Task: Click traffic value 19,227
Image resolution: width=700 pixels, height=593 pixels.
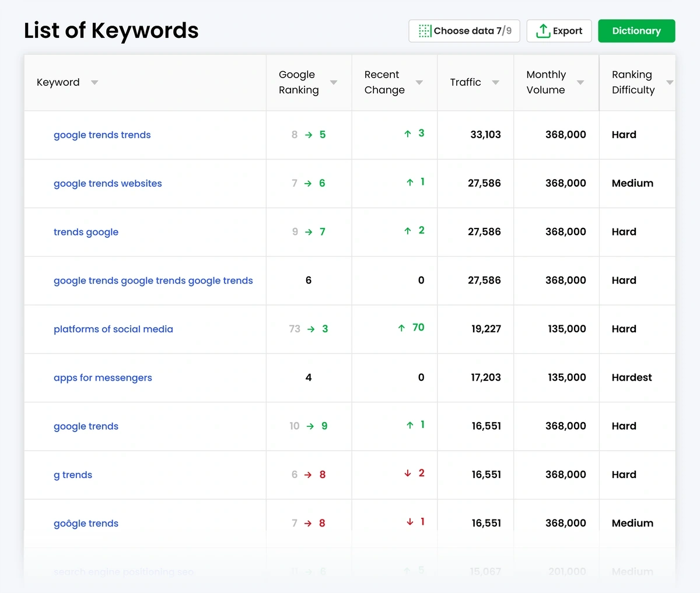Action: [487, 329]
